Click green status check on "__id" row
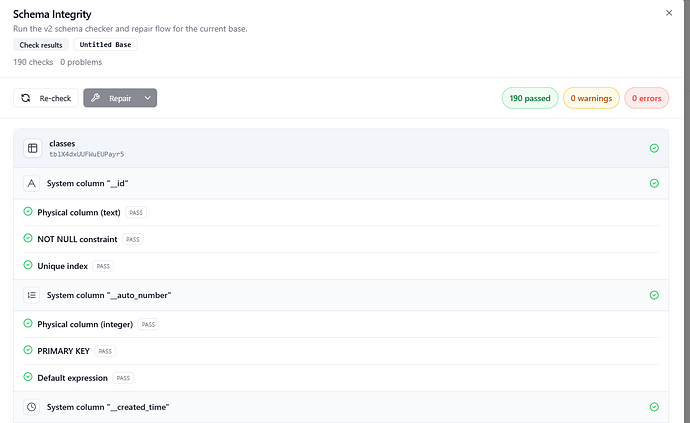This screenshot has width=690, height=423. tap(654, 184)
